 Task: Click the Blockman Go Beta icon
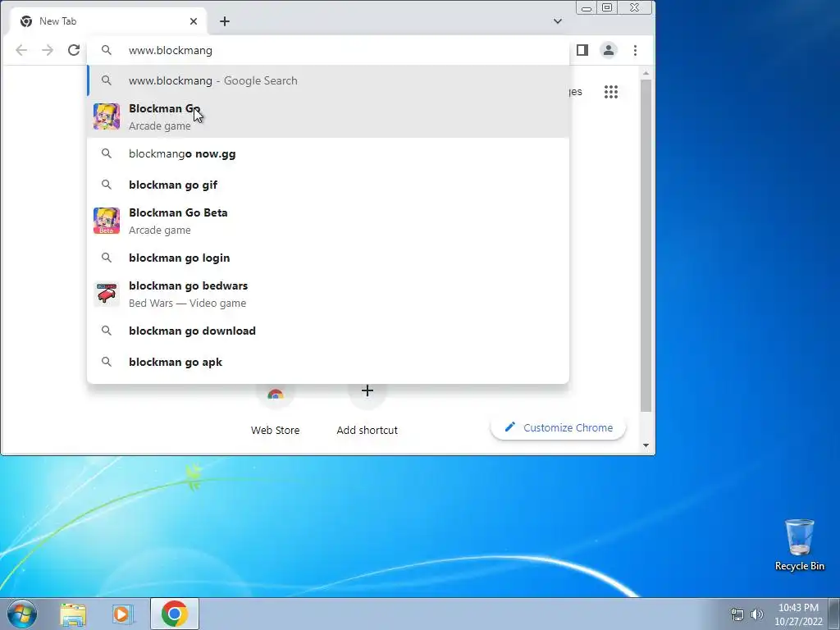pyautogui.click(x=107, y=221)
